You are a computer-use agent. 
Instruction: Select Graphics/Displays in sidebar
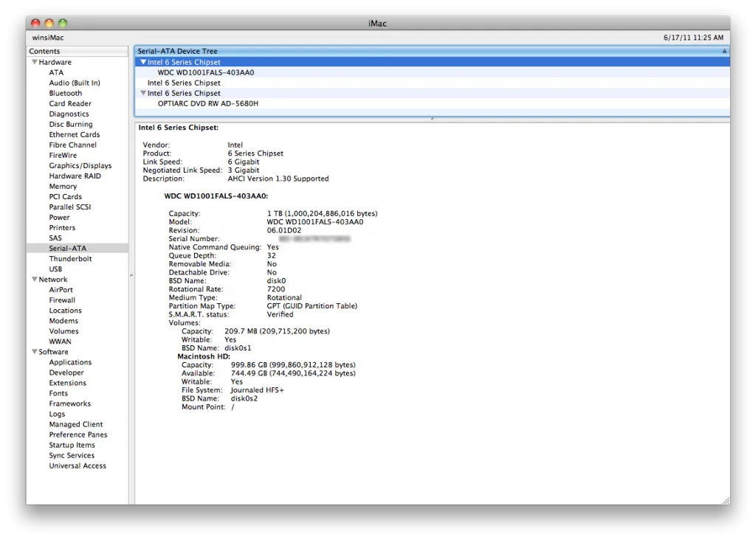point(80,166)
